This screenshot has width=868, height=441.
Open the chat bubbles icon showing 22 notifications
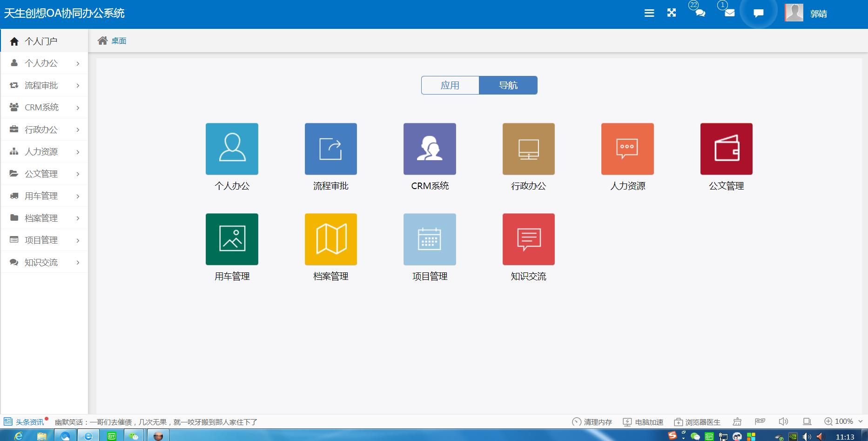point(700,14)
